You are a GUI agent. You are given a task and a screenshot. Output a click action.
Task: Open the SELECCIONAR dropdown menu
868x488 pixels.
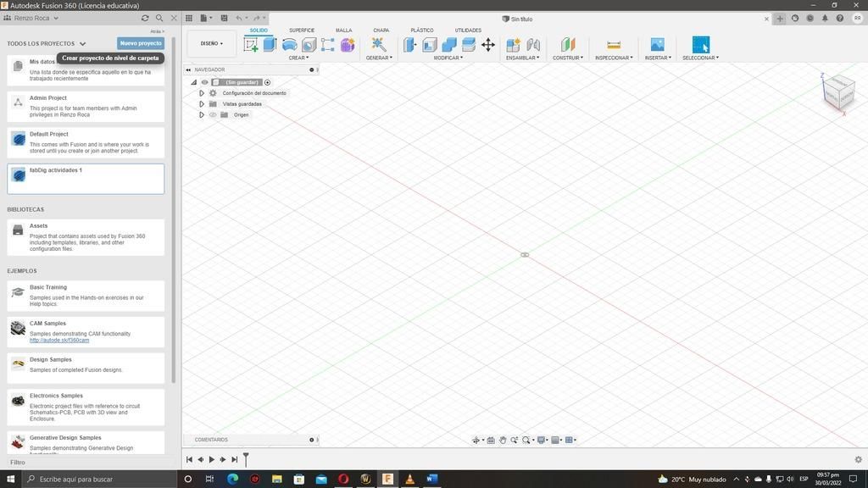click(x=700, y=58)
